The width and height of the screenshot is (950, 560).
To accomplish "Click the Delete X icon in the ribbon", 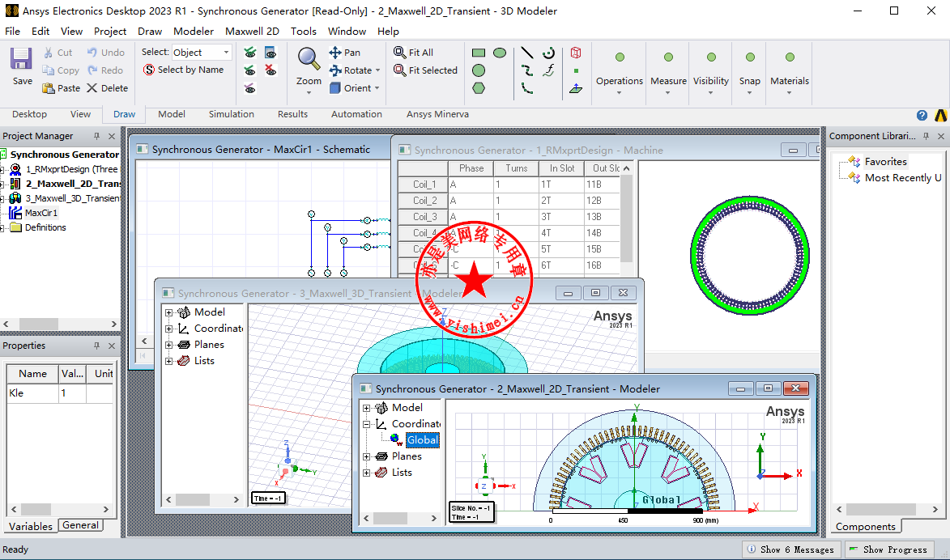I will (x=92, y=88).
